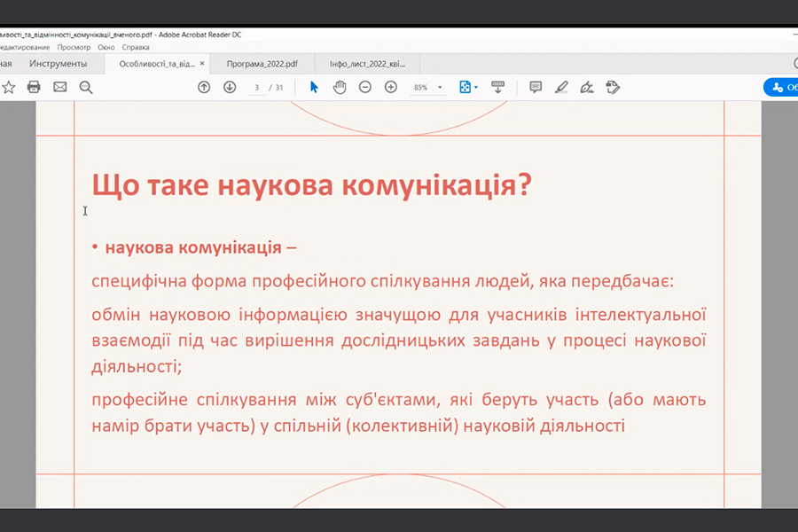The image size is (798, 532).
Task: Click the bookmark star icon
Action: [9, 87]
